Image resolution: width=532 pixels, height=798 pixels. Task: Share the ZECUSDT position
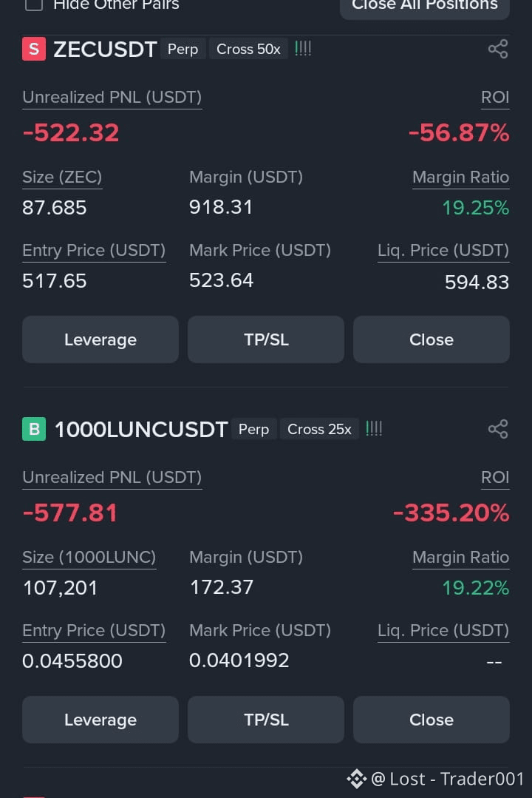click(498, 50)
